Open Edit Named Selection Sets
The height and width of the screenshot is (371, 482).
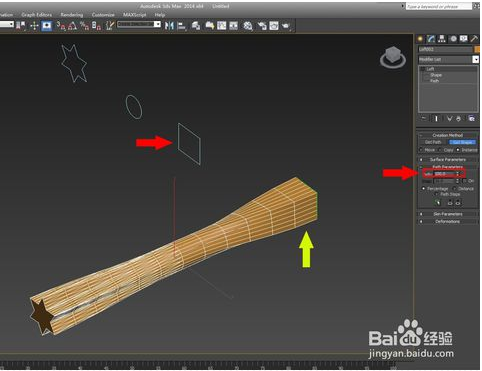(110, 26)
